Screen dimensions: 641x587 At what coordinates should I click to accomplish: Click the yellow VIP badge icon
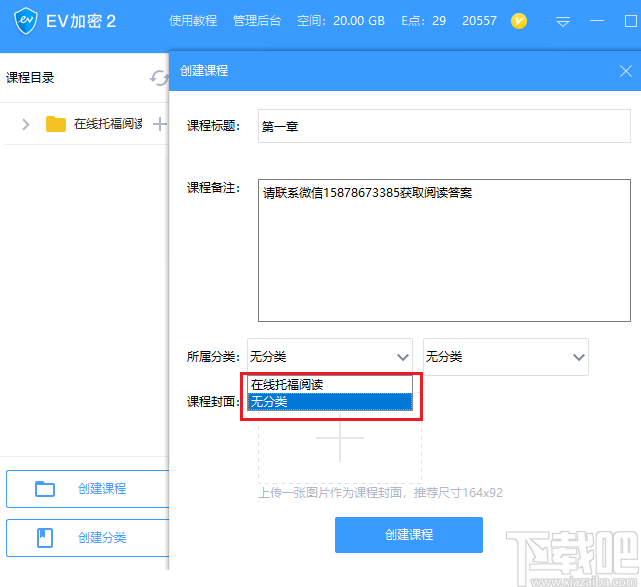tap(519, 21)
